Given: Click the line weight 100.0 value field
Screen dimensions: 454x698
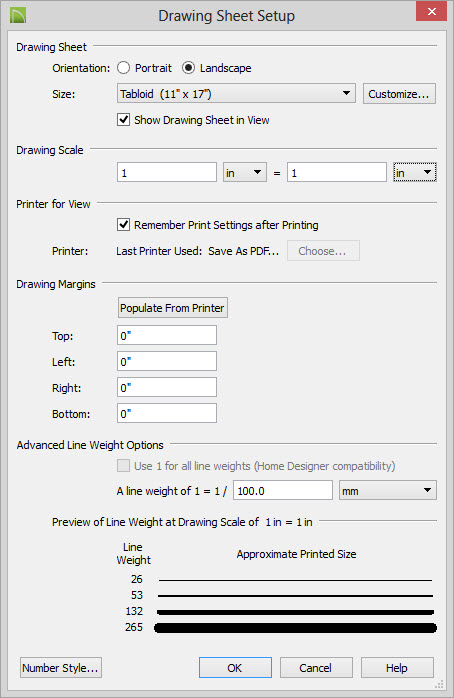Looking at the screenshot, I should [283, 491].
